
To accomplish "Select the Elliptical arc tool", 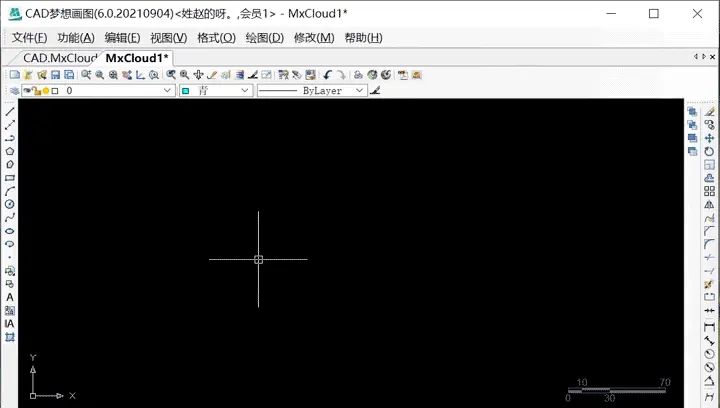I will (10, 244).
